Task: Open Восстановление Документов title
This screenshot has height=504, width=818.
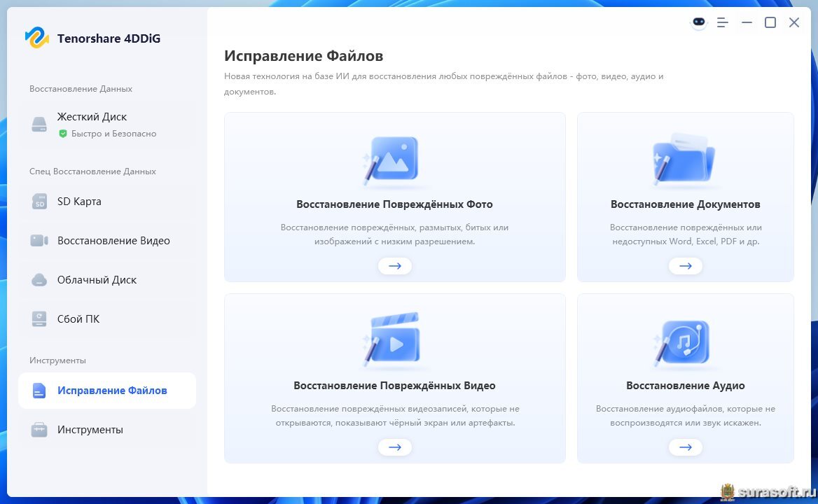Action: pos(686,204)
